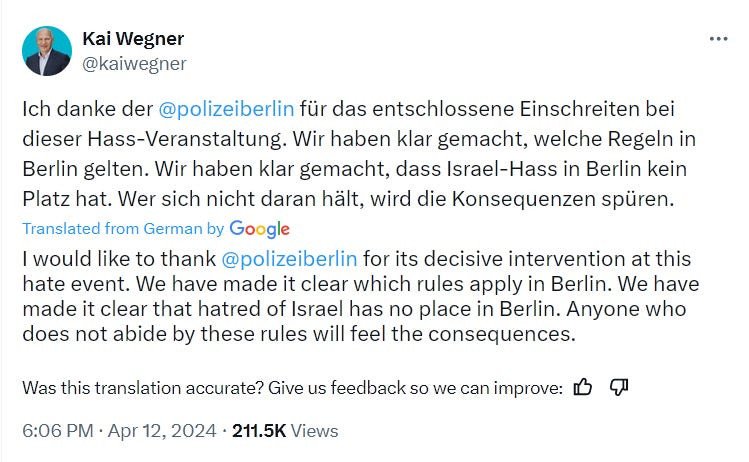This screenshot has height=462, width=749.
Task: Click the thumbs down translation feedback icon
Action: click(619, 387)
